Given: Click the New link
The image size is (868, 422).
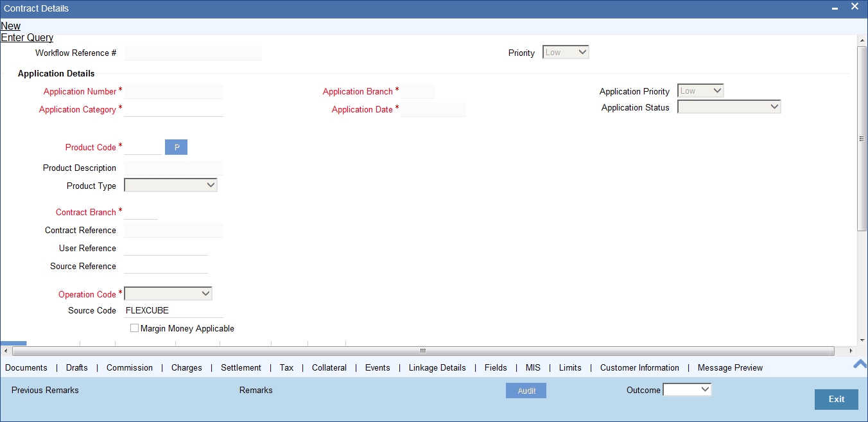Looking at the screenshot, I should point(10,26).
